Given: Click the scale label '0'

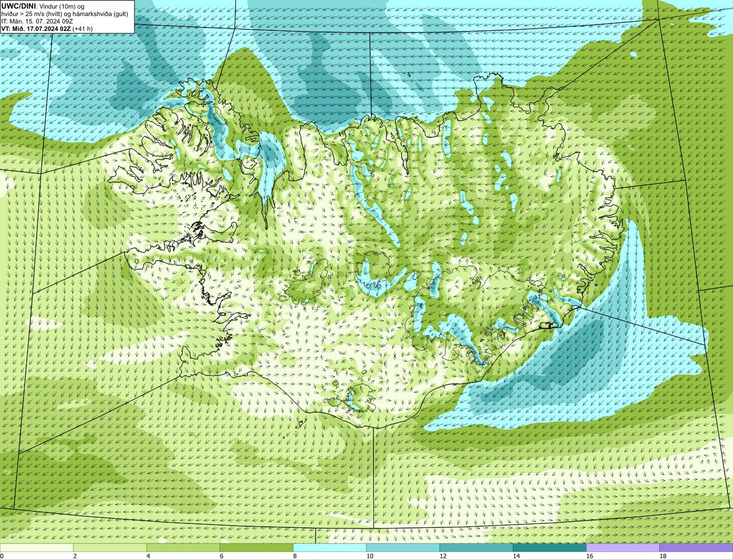Looking at the screenshot, I should (x=2, y=556).
